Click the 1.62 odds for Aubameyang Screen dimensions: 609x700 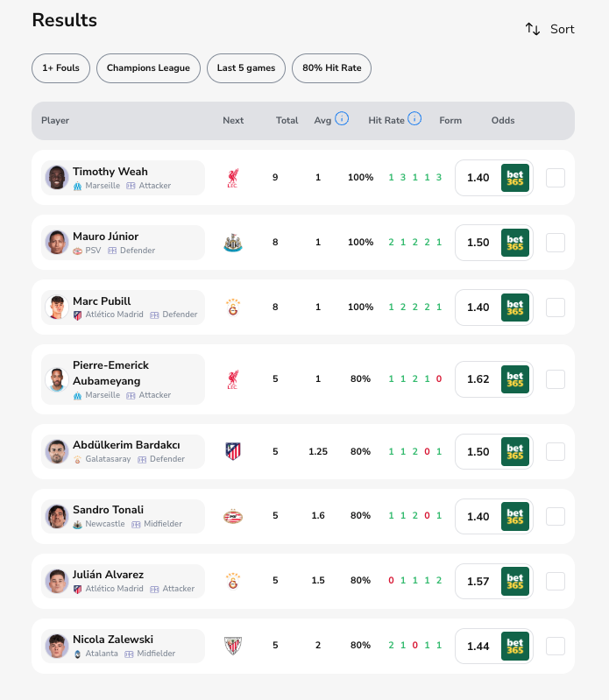click(478, 379)
